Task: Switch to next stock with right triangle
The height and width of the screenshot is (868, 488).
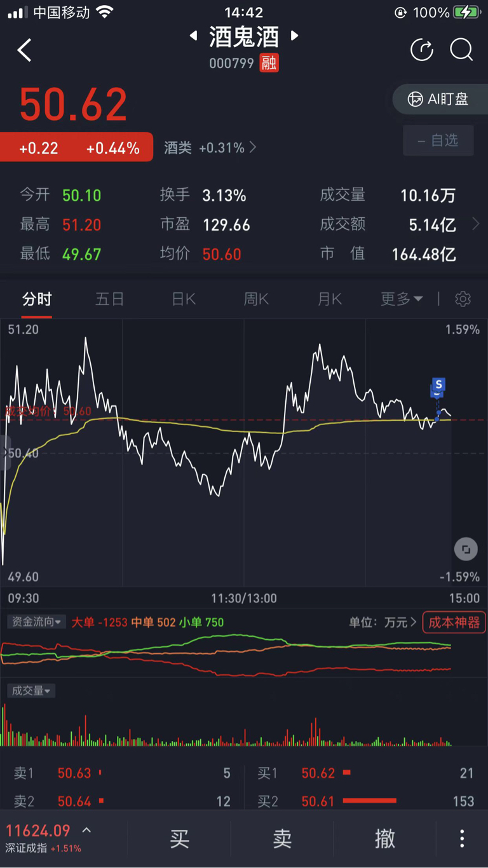Action: pyautogui.click(x=295, y=36)
